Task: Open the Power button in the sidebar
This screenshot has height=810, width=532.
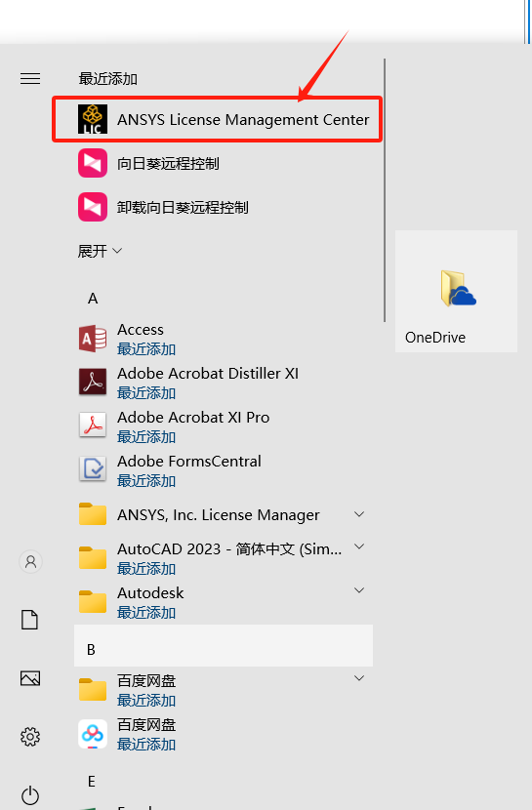Action: tap(30, 794)
